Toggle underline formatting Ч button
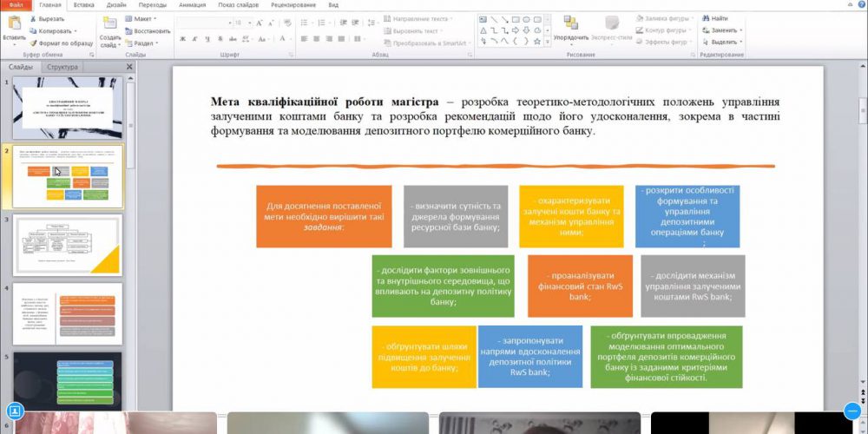The width and height of the screenshot is (868, 434). (x=205, y=39)
